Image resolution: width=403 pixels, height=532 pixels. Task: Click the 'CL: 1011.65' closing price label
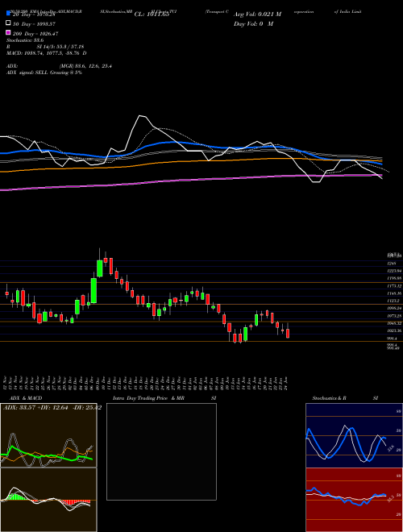[152, 15]
